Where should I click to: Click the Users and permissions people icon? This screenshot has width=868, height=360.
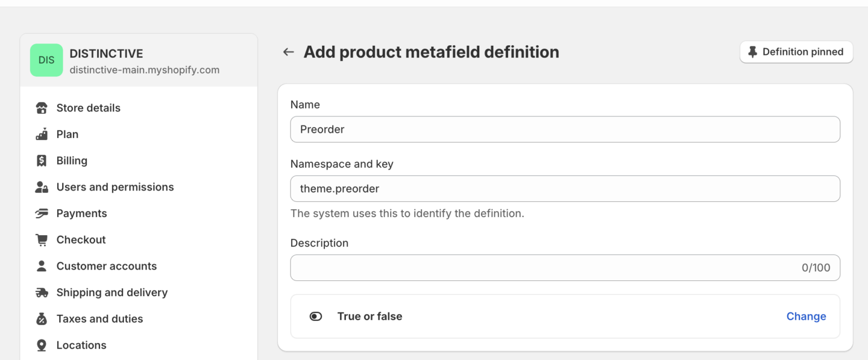coord(42,186)
